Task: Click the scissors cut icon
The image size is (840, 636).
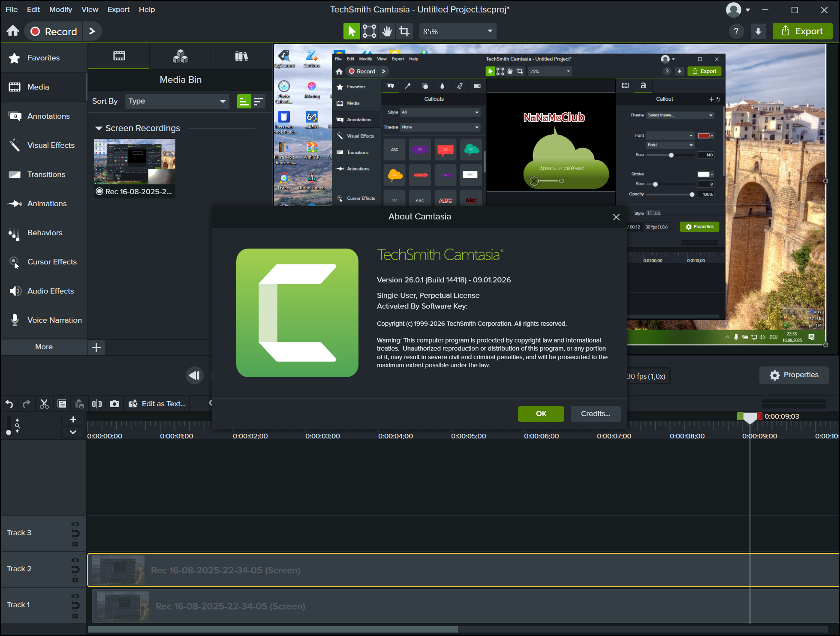Action: [44, 404]
